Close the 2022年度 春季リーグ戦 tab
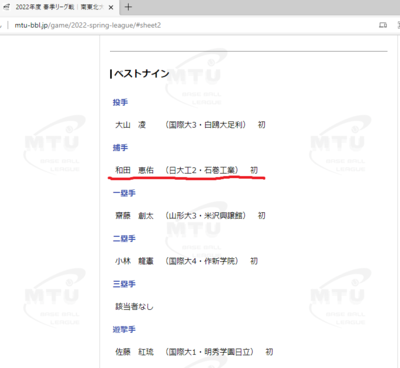This screenshot has height=368, width=400. pyautogui.click(x=111, y=7)
